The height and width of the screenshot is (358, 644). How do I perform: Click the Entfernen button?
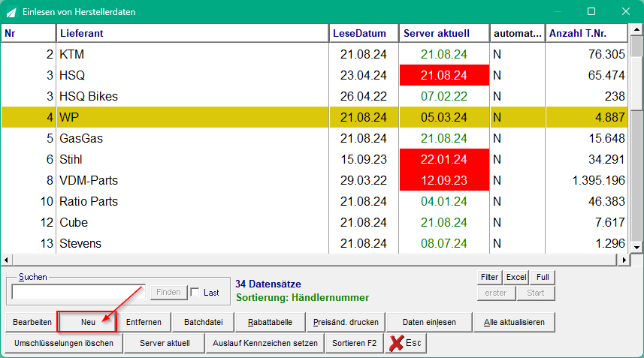click(x=144, y=322)
